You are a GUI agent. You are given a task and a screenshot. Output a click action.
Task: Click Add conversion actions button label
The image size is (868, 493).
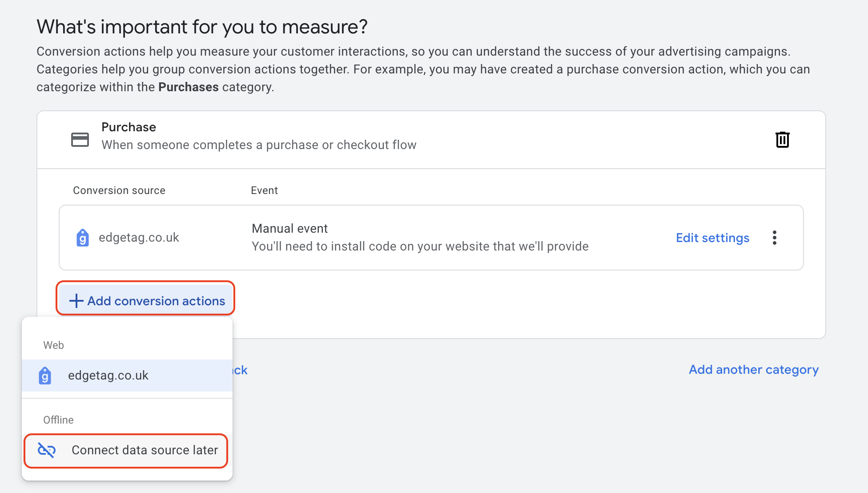point(156,301)
